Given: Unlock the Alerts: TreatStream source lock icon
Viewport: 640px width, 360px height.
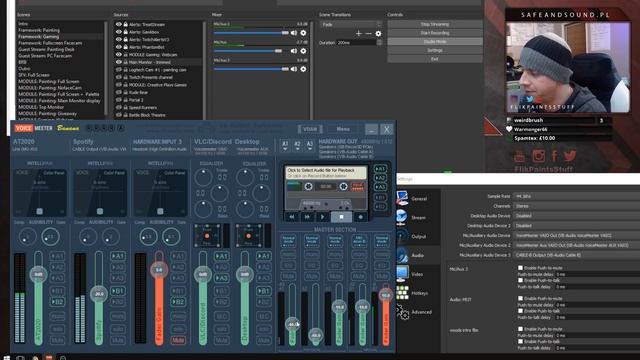Looking at the screenshot, I should click(125, 24).
